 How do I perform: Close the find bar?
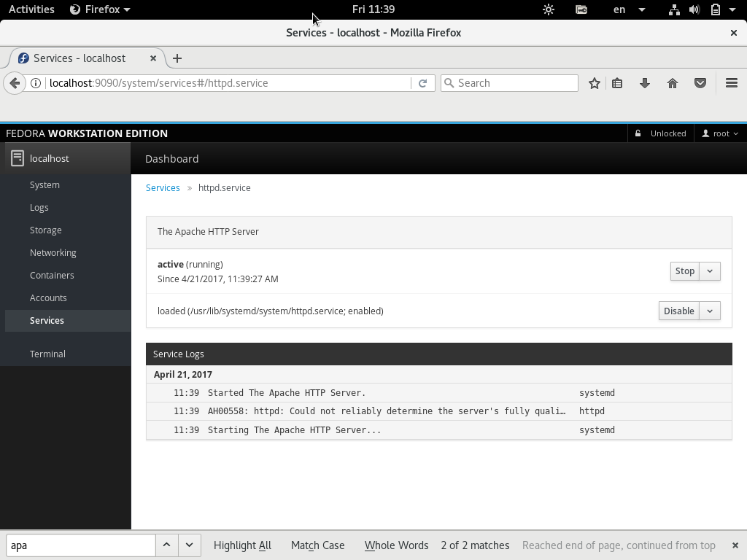pyautogui.click(x=735, y=545)
